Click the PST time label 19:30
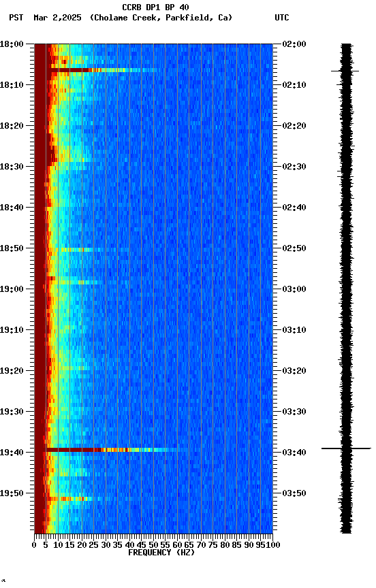 tap(12, 412)
